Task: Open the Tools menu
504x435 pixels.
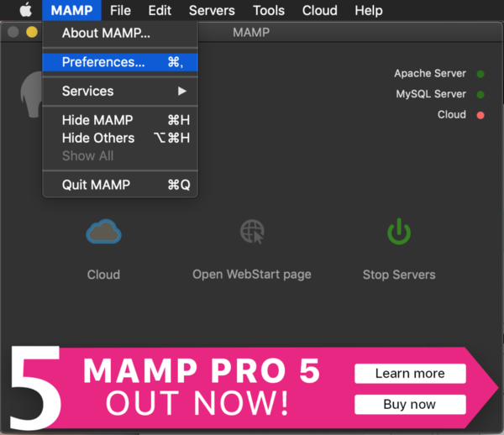Action: [x=269, y=10]
